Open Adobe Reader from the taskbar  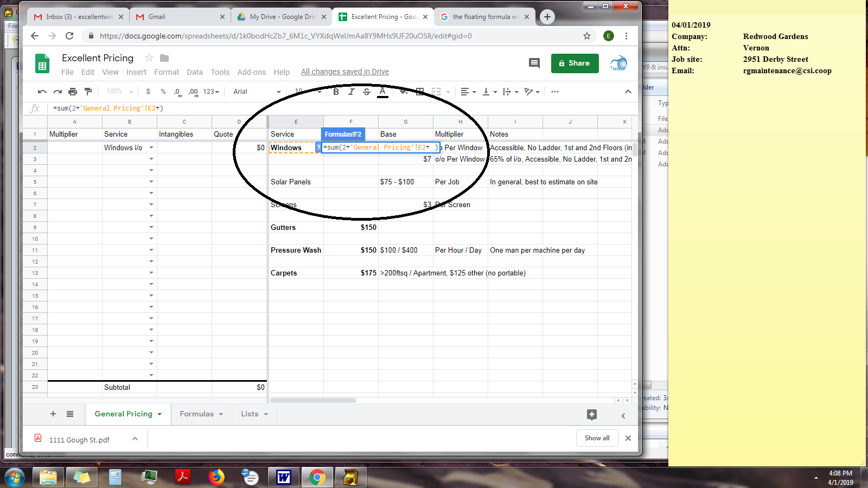pyautogui.click(x=183, y=477)
